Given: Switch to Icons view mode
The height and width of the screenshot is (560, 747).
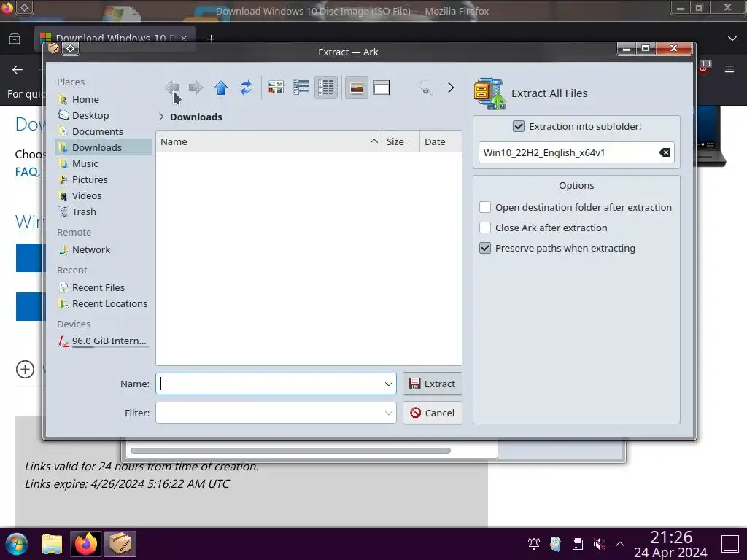Looking at the screenshot, I should pos(276,87).
